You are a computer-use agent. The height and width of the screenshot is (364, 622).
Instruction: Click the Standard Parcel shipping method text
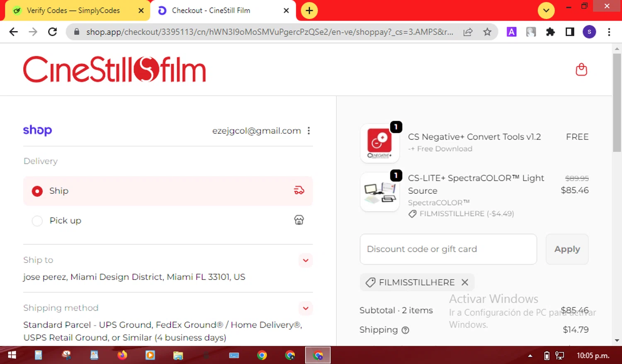coord(163,331)
